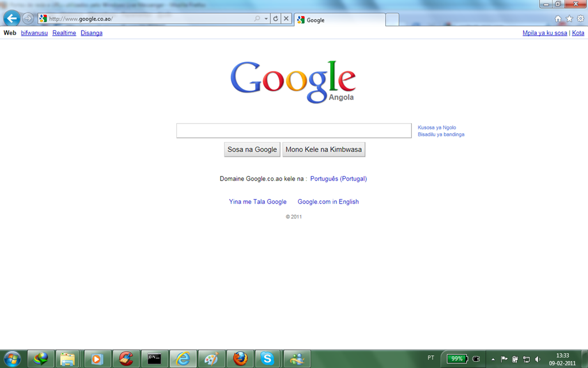Open Skype from the taskbar
The image size is (588, 368).
268,359
